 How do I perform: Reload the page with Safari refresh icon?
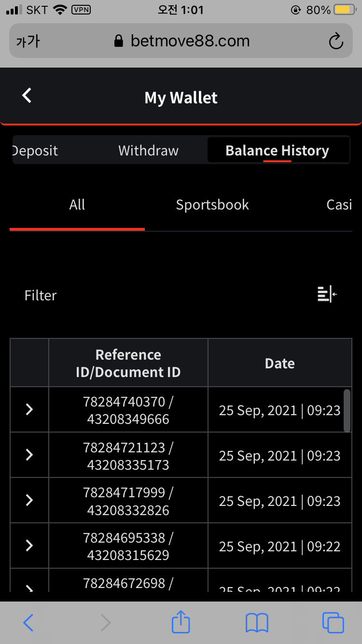336,42
